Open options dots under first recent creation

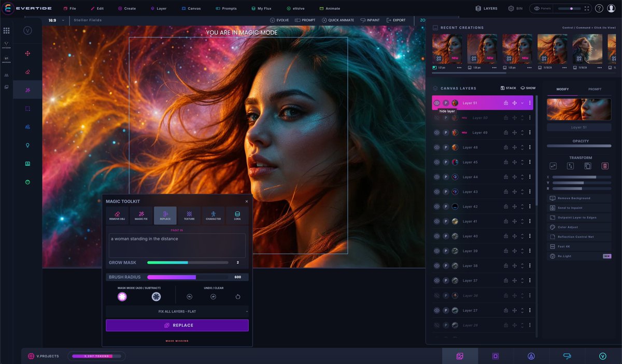(459, 68)
